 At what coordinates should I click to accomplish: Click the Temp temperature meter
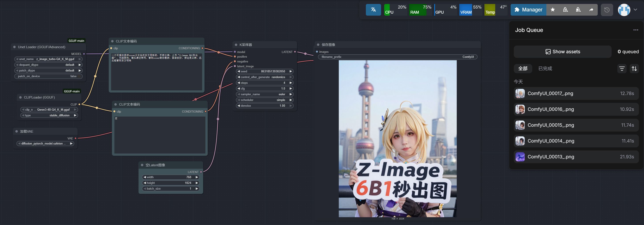pyautogui.click(x=496, y=10)
